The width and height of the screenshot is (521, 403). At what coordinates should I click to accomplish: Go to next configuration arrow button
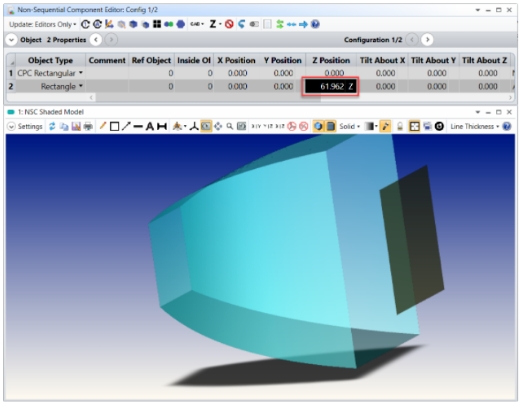[x=427, y=40]
